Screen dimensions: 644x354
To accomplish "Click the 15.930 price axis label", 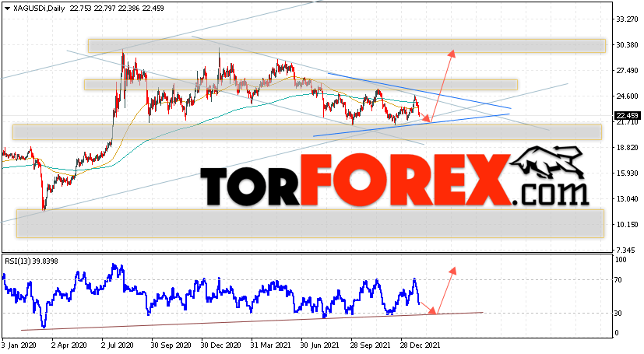I will (627, 173).
